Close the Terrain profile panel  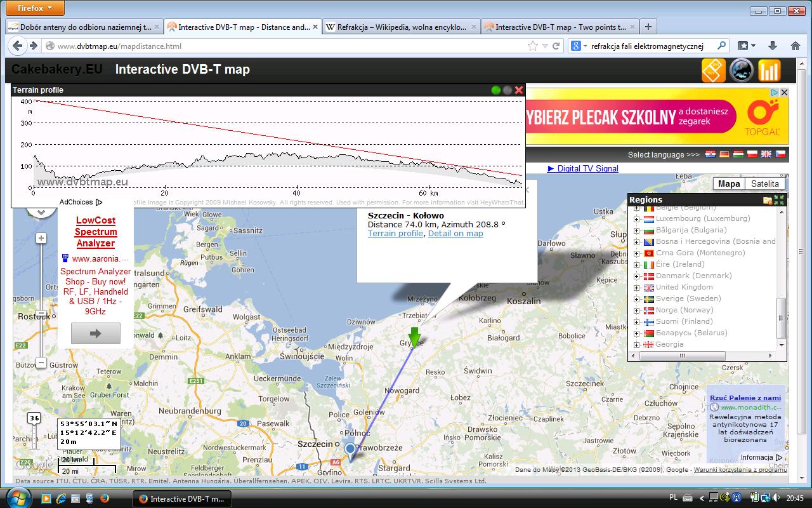point(519,90)
